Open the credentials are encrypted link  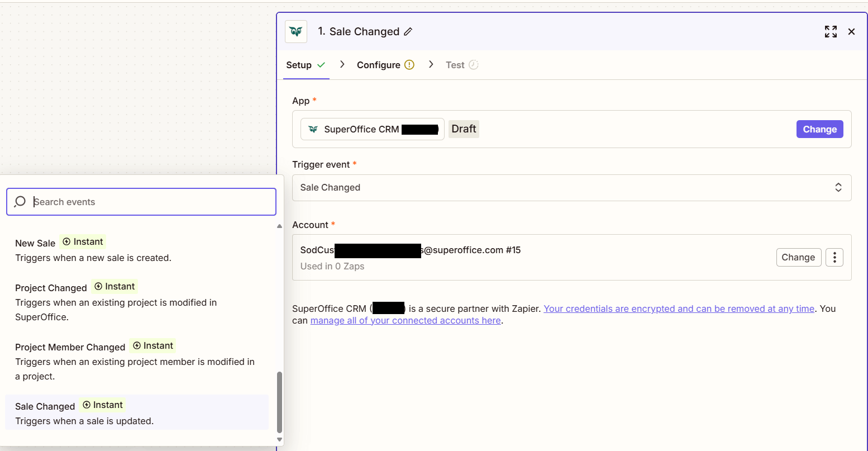click(x=679, y=308)
